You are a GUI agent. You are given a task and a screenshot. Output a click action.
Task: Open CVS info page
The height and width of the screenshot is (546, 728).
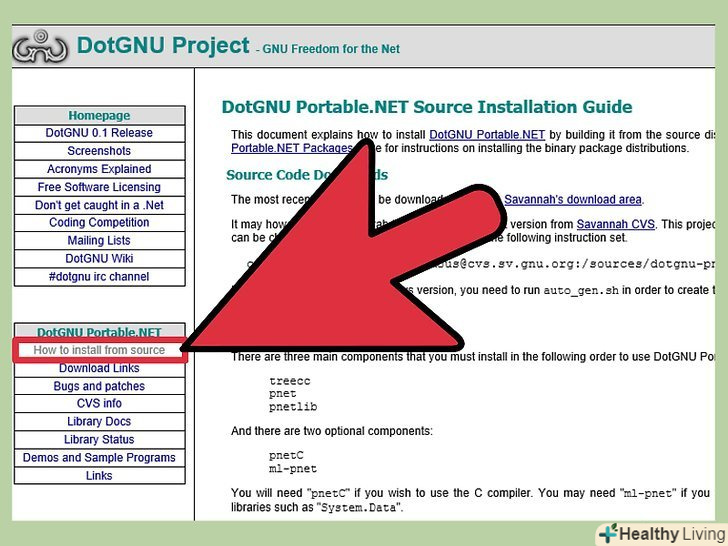[99, 403]
